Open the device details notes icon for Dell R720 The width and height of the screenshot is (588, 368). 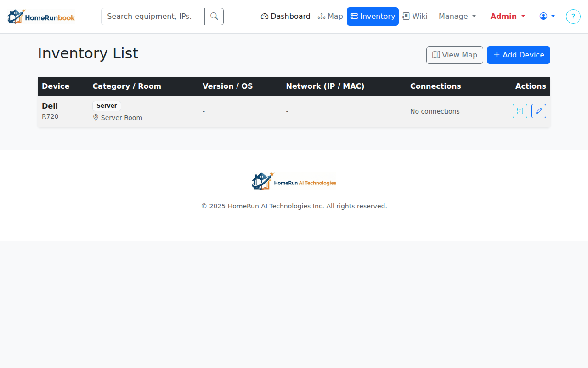[520, 111]
